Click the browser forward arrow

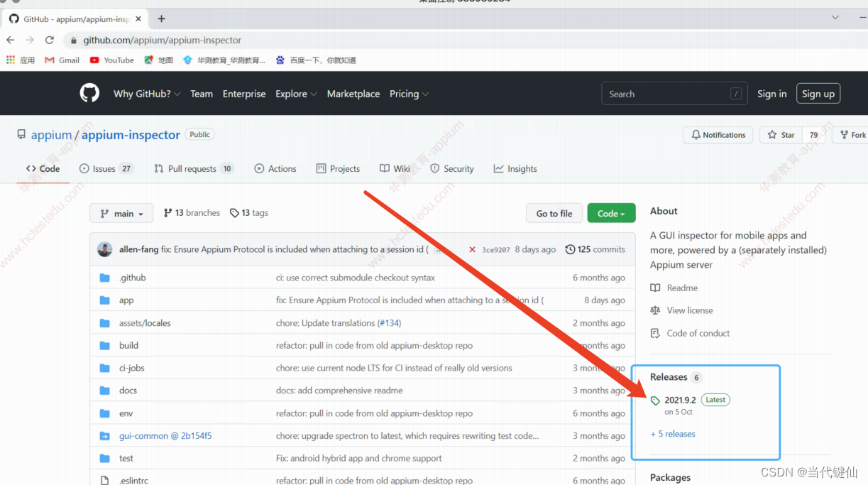30,40
